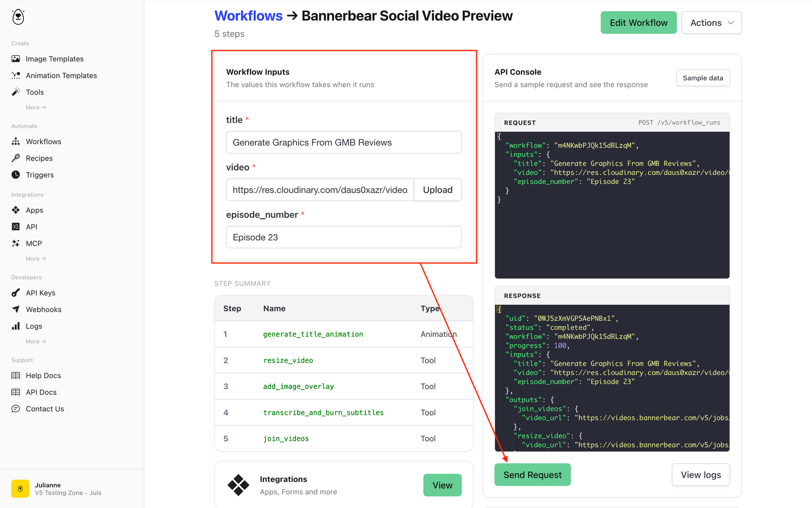Click inside the RESPONSE JSON code panel
Viewport: 812px width, 508px height.
pos(612,378)
